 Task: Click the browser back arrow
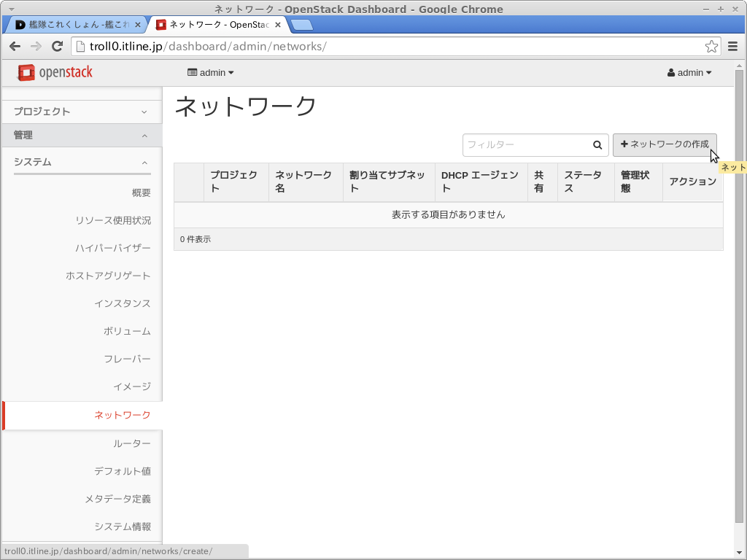coord(15,47)
